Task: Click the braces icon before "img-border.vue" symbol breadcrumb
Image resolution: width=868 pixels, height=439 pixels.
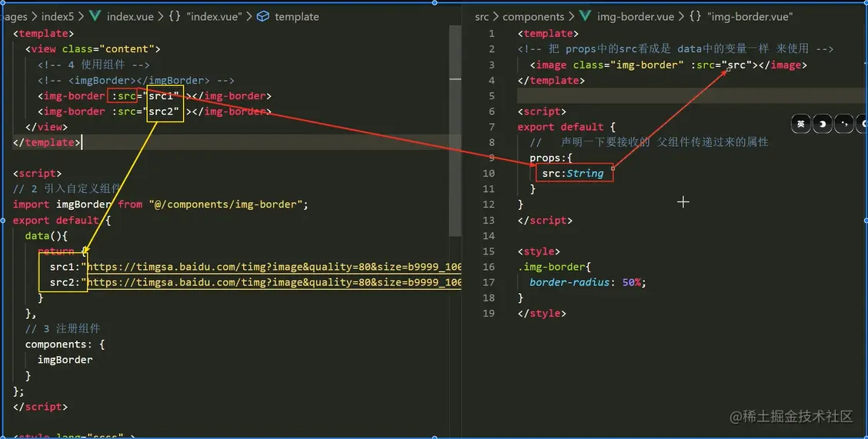Action: 696,17
